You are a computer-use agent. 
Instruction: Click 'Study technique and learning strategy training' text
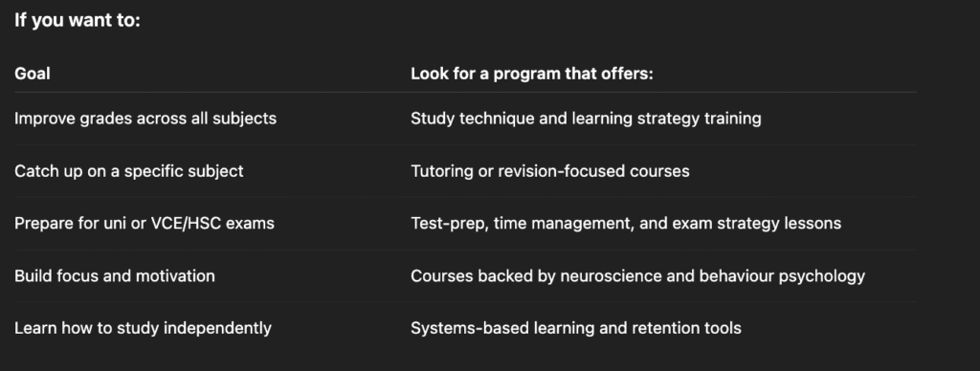pos(586,119)
